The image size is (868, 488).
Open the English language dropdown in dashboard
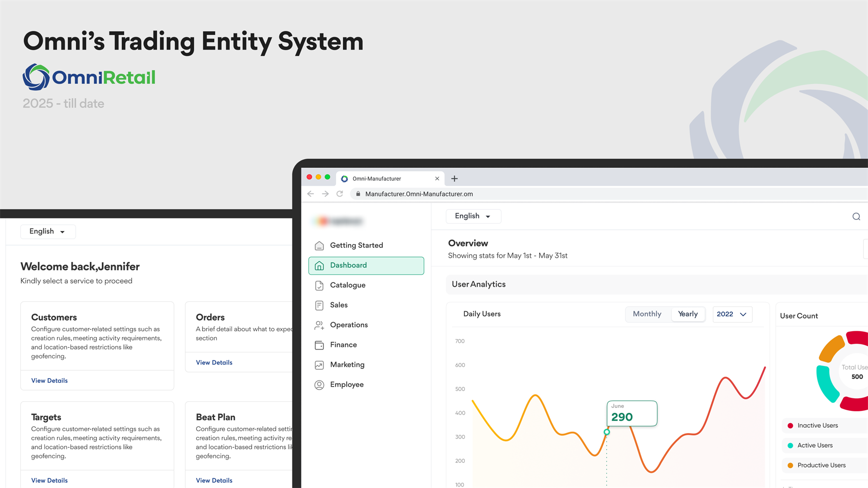(x=473, y=216)
